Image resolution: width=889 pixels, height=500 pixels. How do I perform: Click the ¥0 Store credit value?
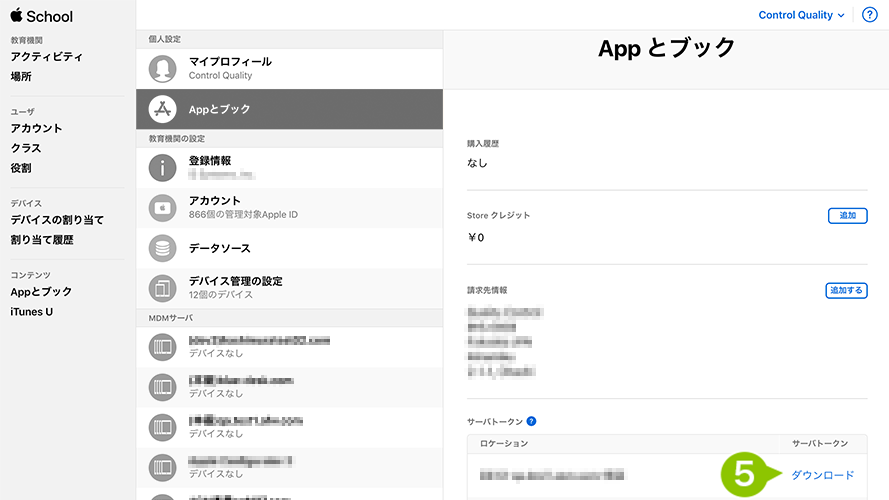tap(476, 238)
